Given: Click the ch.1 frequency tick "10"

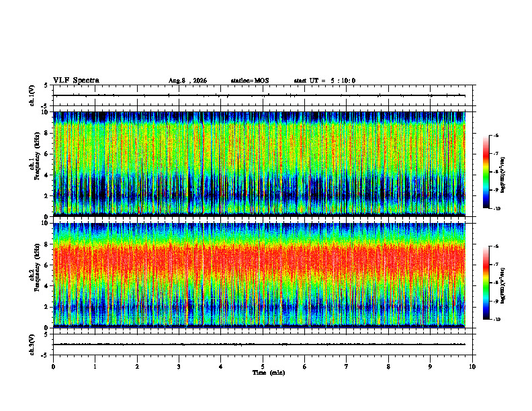Looking at the screenshot, I should pos(44,112).
